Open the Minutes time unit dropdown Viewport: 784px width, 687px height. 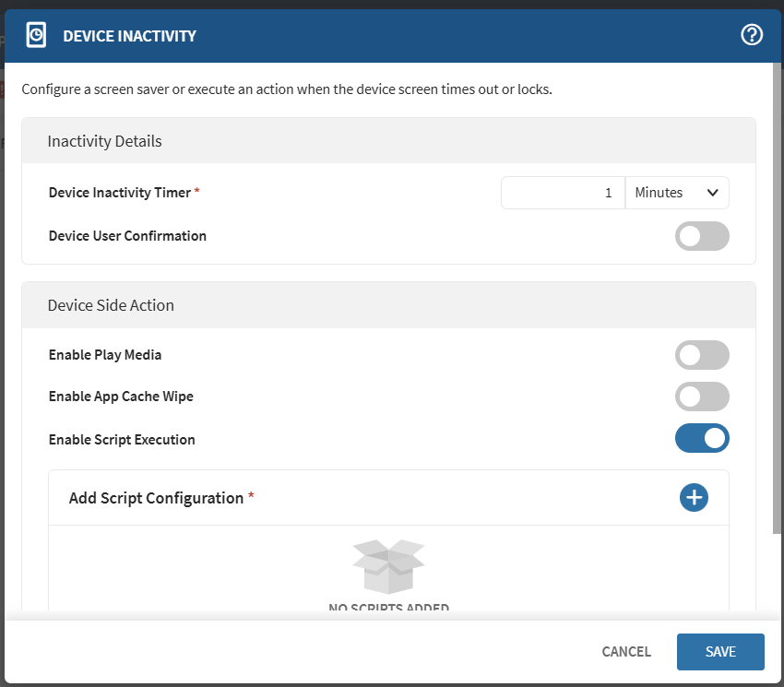[676, 193]
